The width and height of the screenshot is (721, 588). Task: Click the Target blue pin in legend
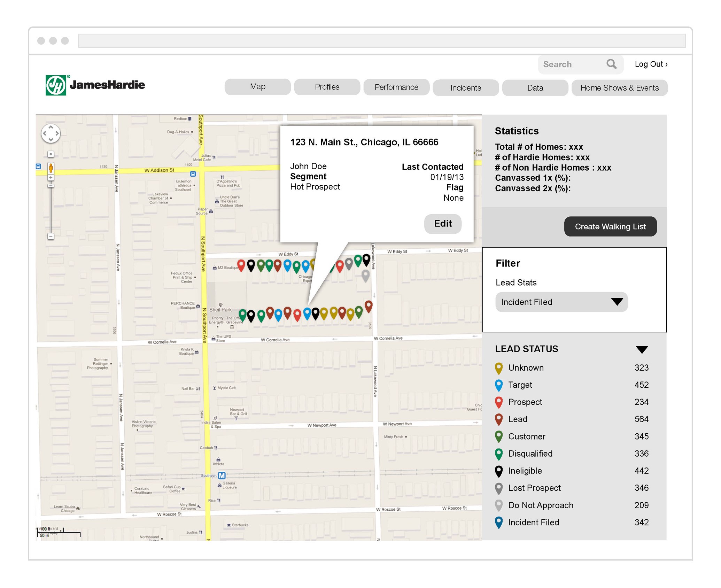pos(499,385)
